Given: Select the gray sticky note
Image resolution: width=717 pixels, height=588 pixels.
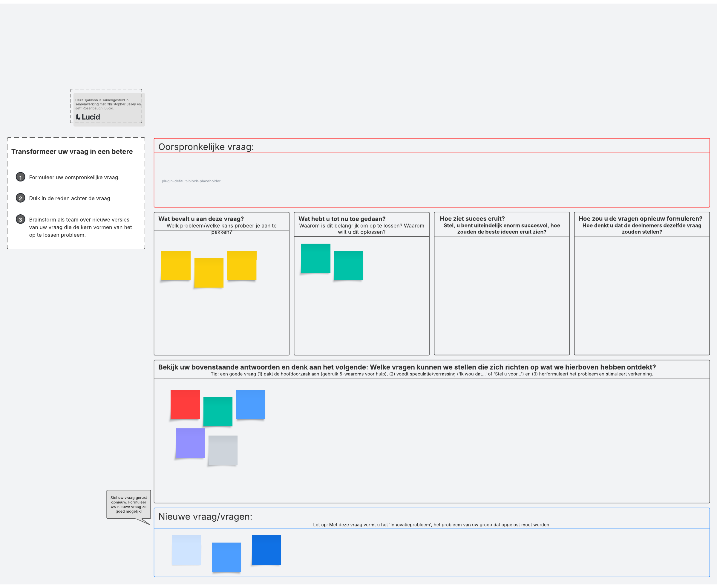Looking at the screenshot, I should tap(223, 450).
